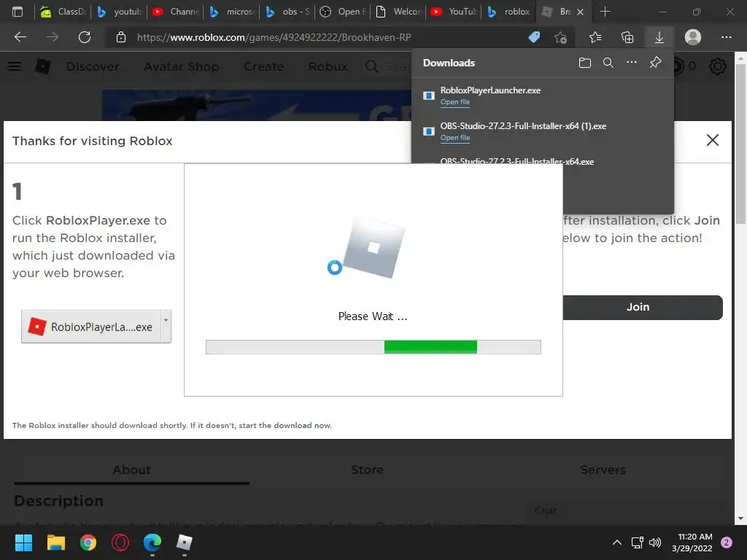Viewport: 747px width, 560px height.
Task: Open Avatar Shop in Roblox navigation
Action: [181, 66]
